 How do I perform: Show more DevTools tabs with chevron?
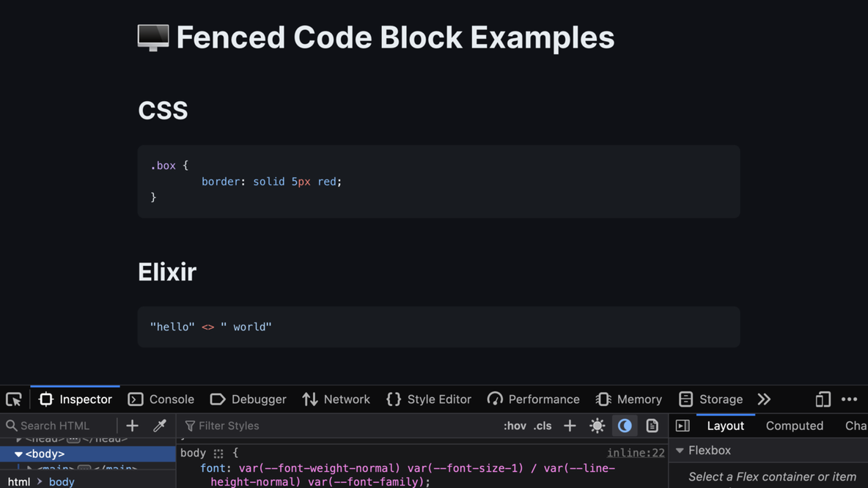[764, 399]
